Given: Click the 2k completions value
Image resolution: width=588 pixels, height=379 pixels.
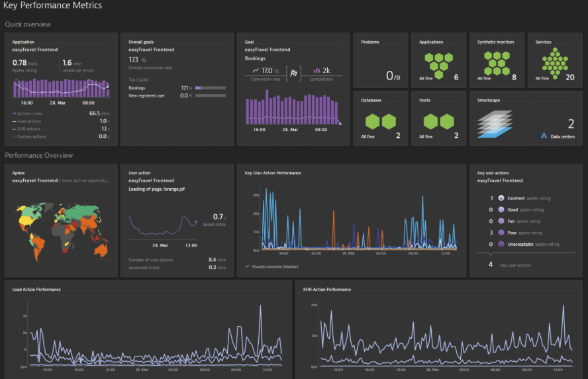Looking at the screenshot, I should [326, 70].
